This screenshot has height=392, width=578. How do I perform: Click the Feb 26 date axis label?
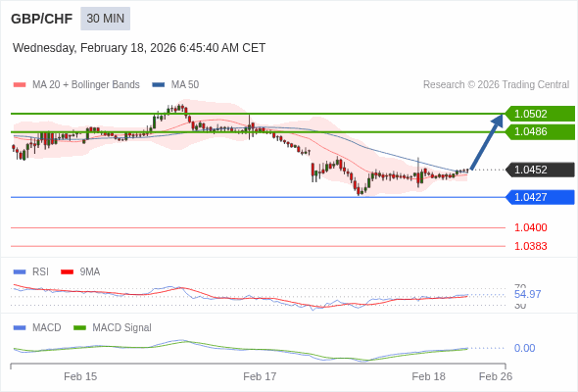point(496,376)
